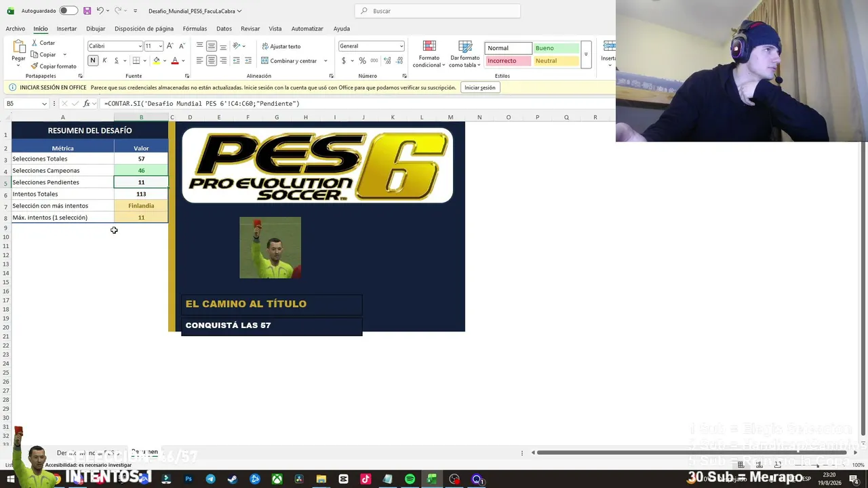Image resolution: width=868 pixels, height=488 pixels.
Task: Switch to the Datos tab
Action: point(224,28)
